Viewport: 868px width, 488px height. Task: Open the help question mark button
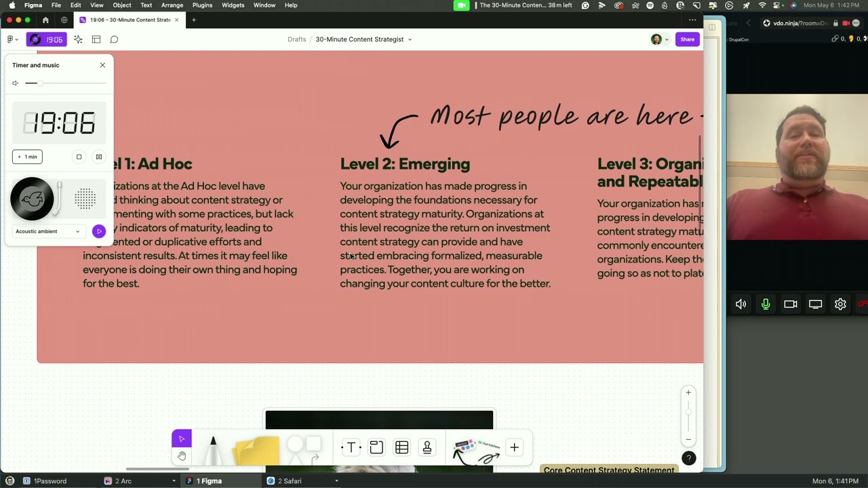point(688,458)
